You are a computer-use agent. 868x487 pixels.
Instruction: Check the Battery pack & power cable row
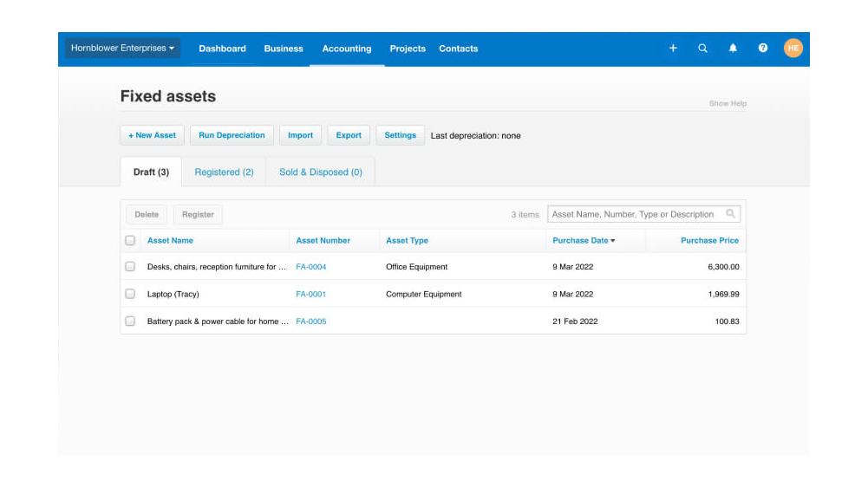click(130, 321)
